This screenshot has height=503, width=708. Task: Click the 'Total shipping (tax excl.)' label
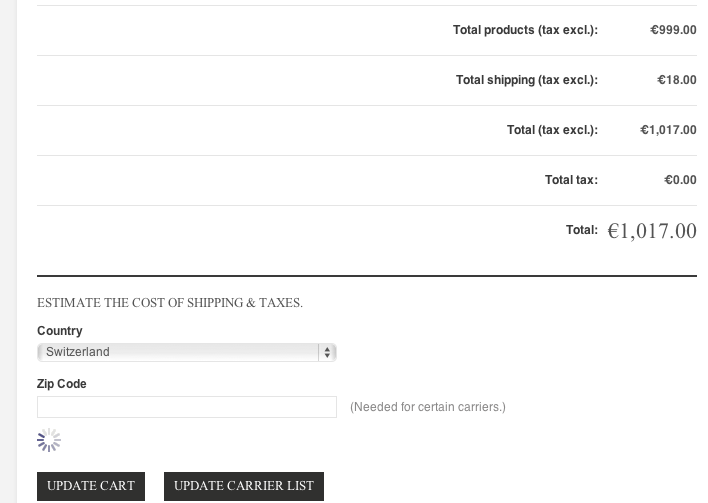526,80
